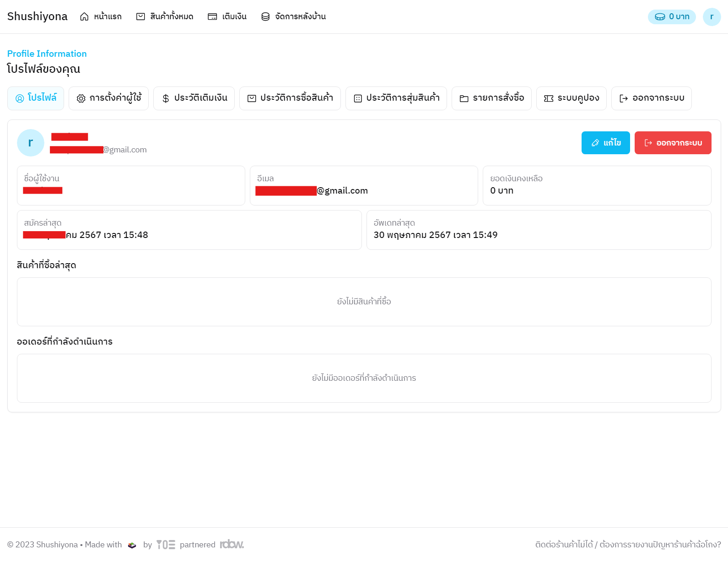
Task: Click the Shushiyona site logo
Action: pyautogui.click(x=38, y=16)
